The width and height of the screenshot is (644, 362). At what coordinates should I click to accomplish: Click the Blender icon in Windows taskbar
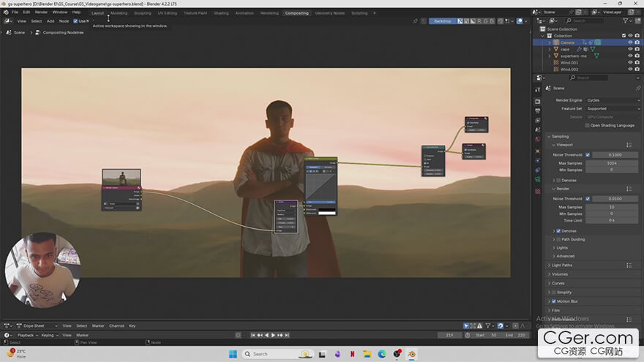coord(411,354)
